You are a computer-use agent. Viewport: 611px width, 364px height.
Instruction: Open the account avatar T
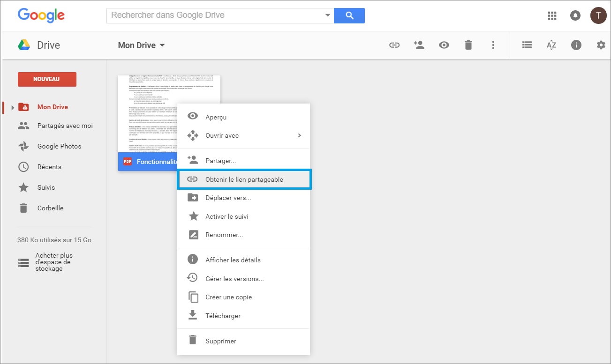pyautogui.click(x=598, y=15)
